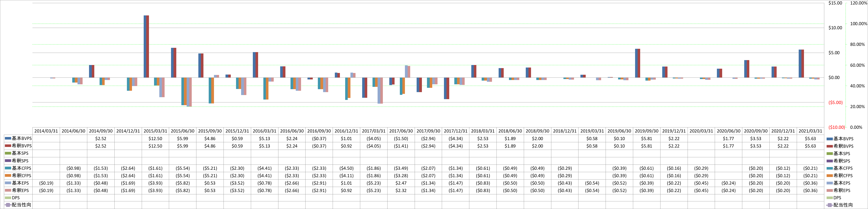This screenshot has width=868, height=209.
Task: Click the ($4.11) cell in the 希釈CFPS row
Action: pos(346,176)
